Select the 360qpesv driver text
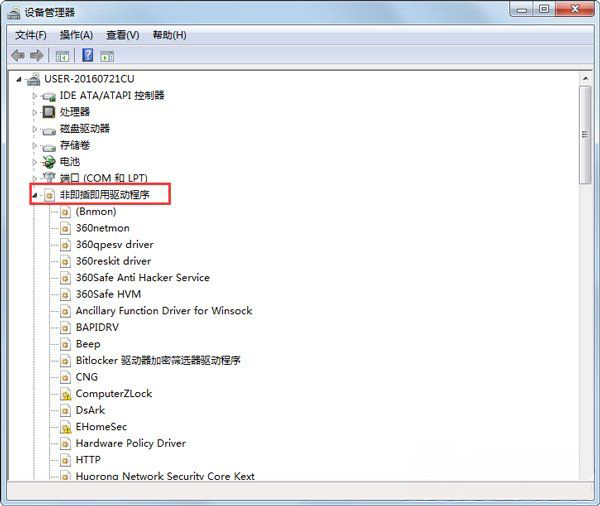600x506 pixels. pyautogui.click(x=114, y=245)
